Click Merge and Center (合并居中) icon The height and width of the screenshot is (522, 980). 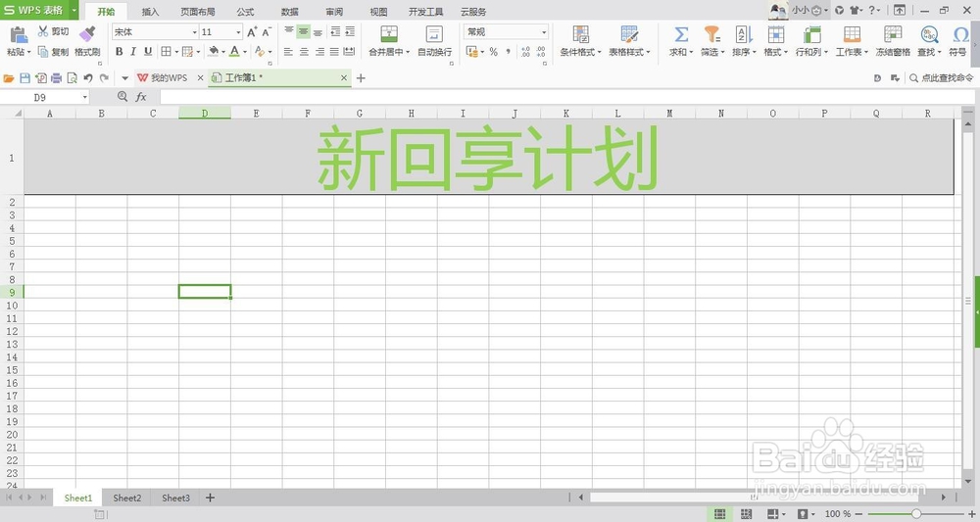pyautogui.click(x=389, y=34)
